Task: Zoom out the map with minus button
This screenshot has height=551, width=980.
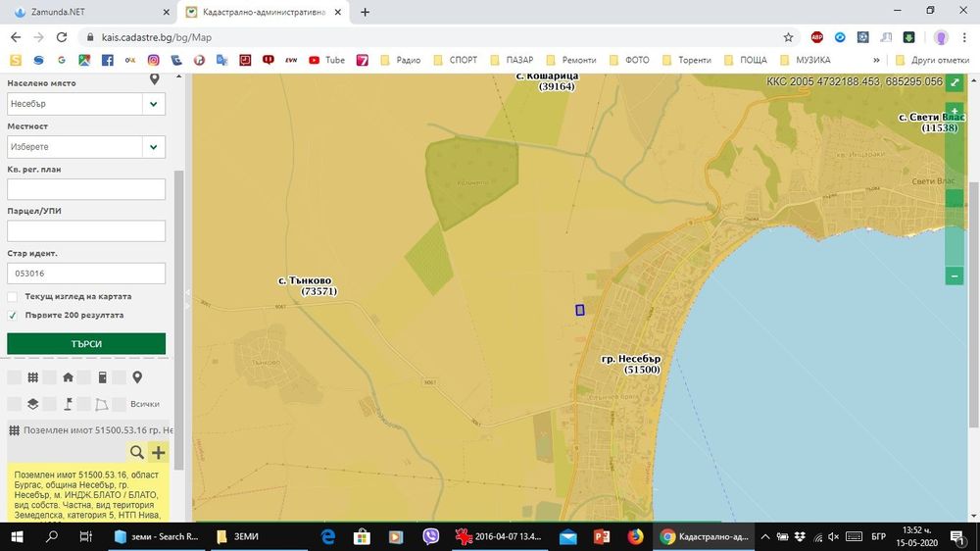Action: tap(954, 276)
